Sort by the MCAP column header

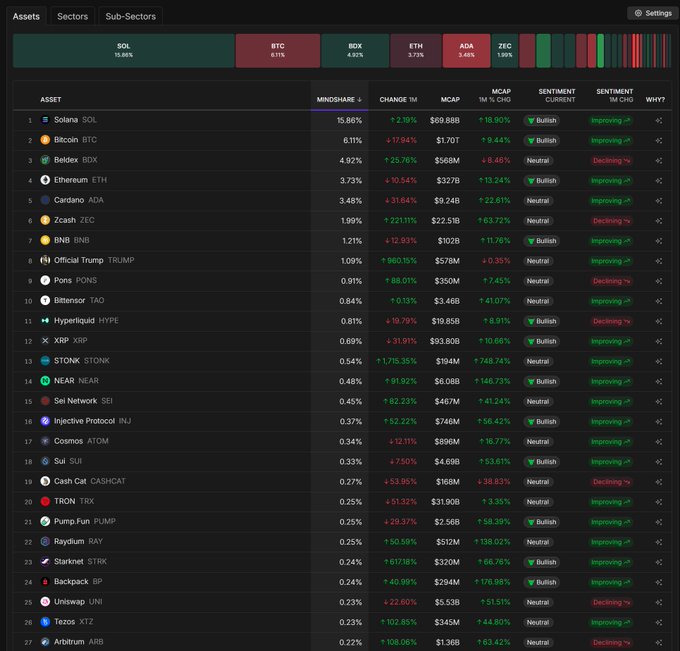450,100
